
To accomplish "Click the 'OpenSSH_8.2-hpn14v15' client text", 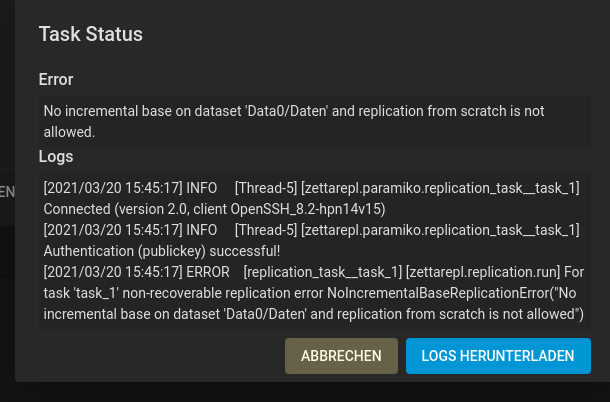I will [x=308, y=209].
